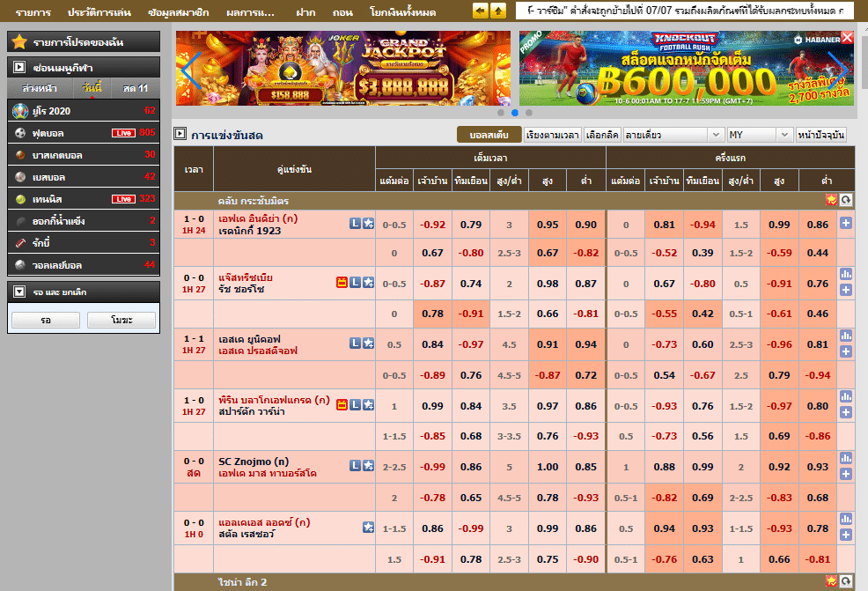Expand more markets for เอสเค ยูนิคอฟ match
The width and height of the screenshot is (868, 591).
coord(846,351)
